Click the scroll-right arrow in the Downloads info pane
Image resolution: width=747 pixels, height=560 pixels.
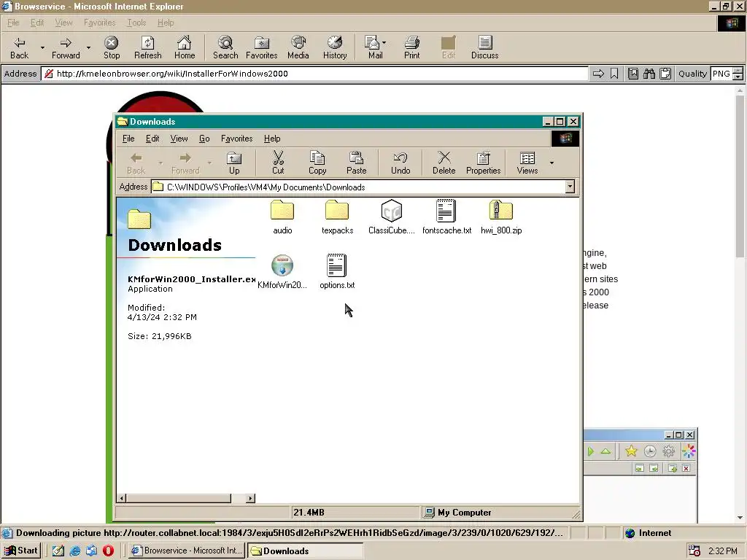tap(251, 498)
